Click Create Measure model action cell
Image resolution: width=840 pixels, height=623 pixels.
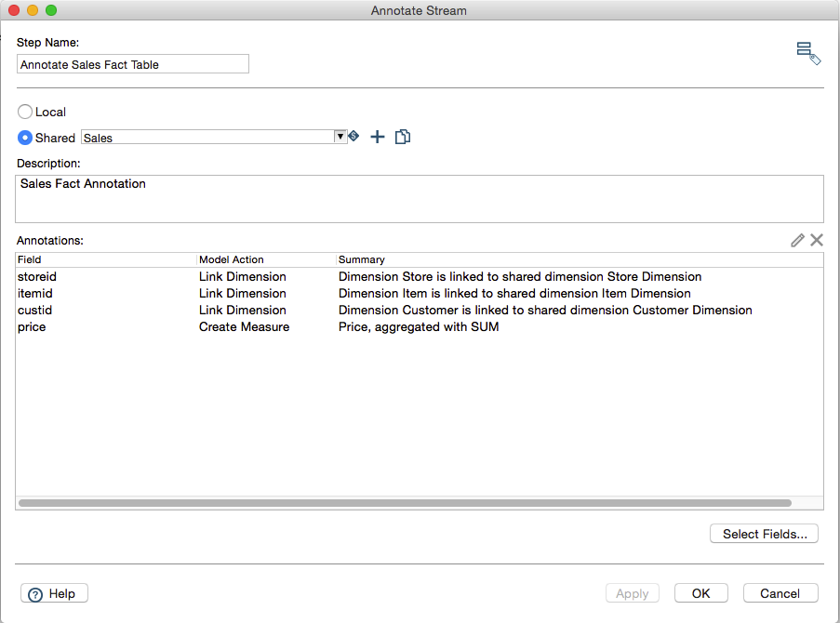pos(244,326)
